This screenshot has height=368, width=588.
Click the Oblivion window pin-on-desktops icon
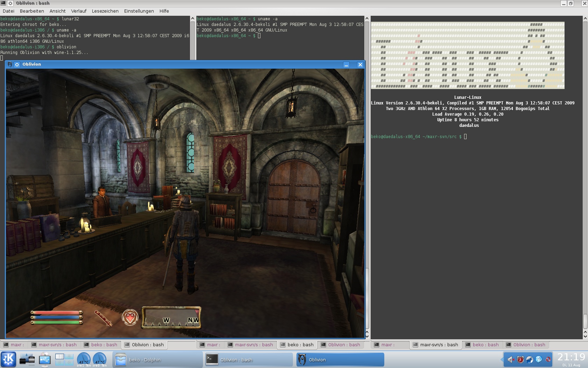[x=17, y=64]
